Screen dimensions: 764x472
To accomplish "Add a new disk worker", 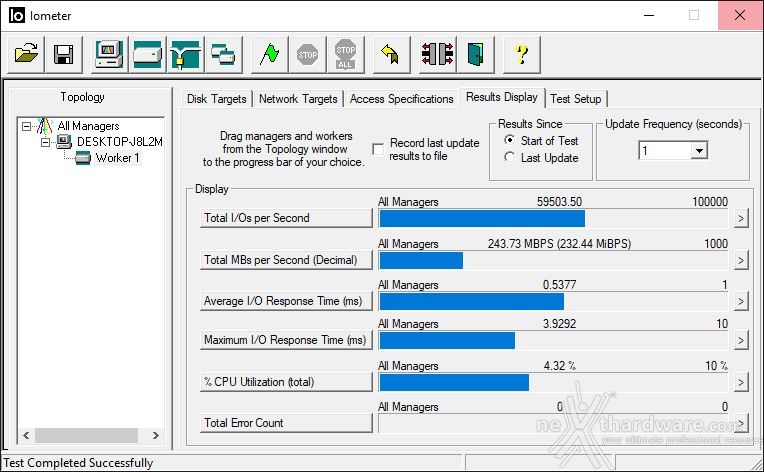I will (148, 54).
